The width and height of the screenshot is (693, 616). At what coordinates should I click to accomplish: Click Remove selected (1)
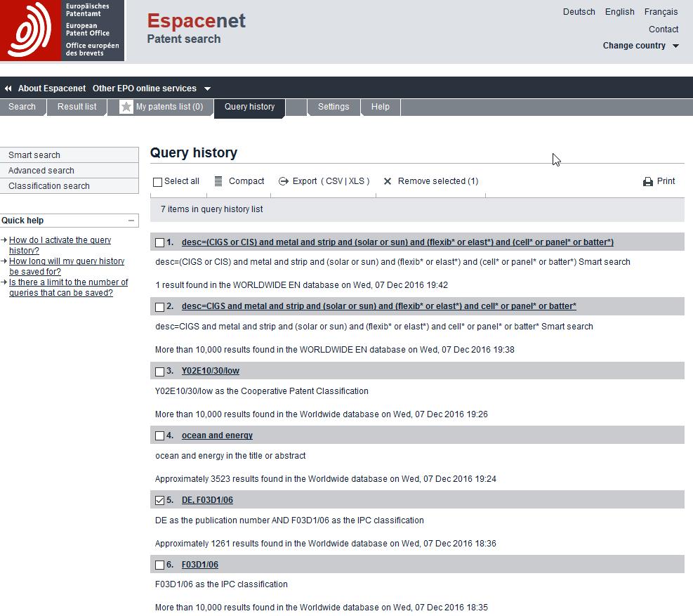pyautogui.click(x=438, y=181)
